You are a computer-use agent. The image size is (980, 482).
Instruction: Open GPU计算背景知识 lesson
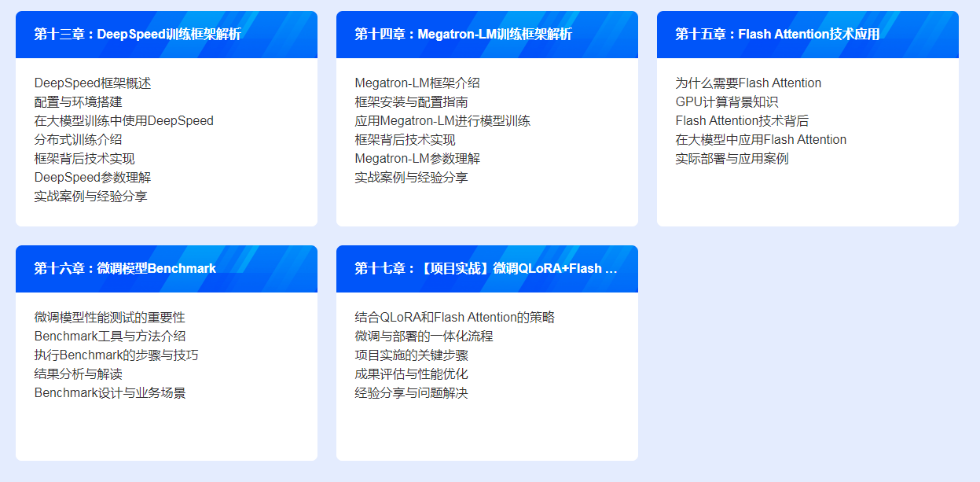[727, 102]
